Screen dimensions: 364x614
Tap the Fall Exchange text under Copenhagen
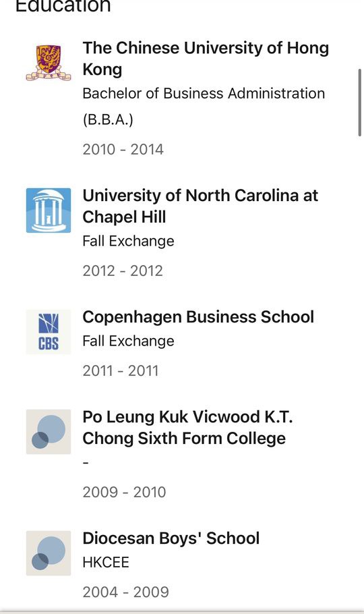point(128,341)
